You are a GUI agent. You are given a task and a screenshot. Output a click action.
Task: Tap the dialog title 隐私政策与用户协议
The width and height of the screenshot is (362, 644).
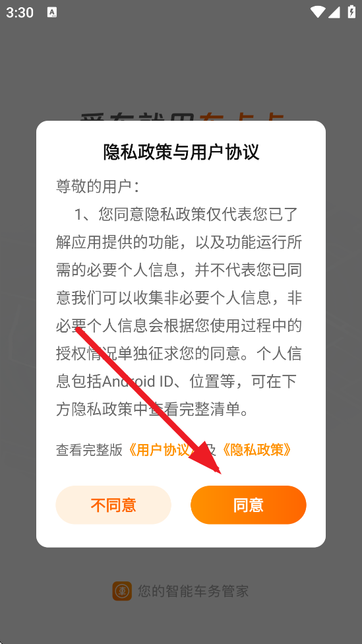click(181, 152)
